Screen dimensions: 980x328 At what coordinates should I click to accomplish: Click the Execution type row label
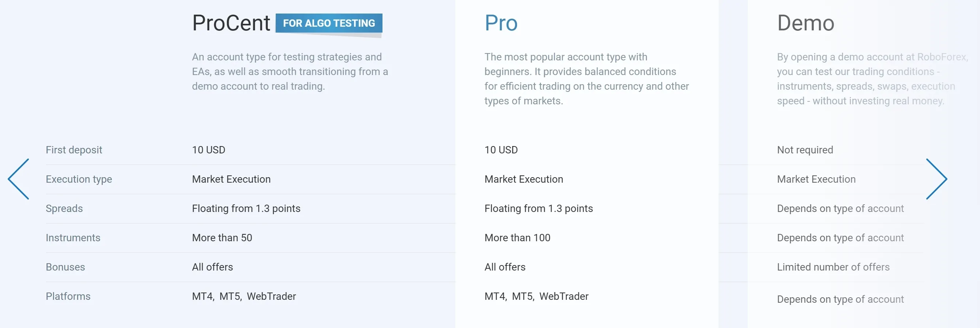coord(79,179)
